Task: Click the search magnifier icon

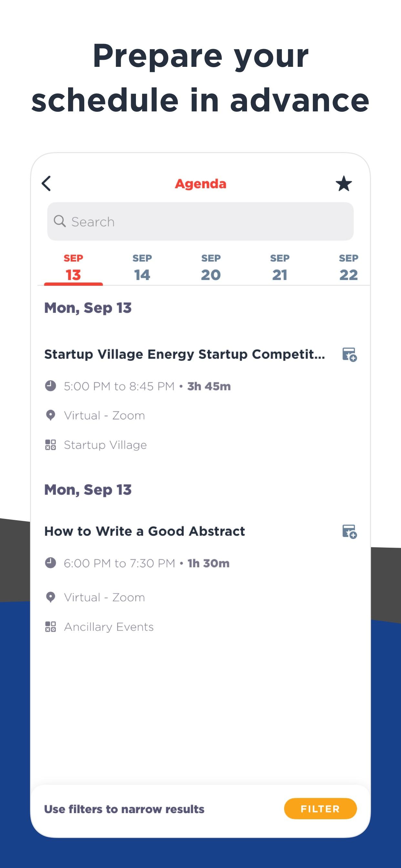Action: click(x=60, y=222)
